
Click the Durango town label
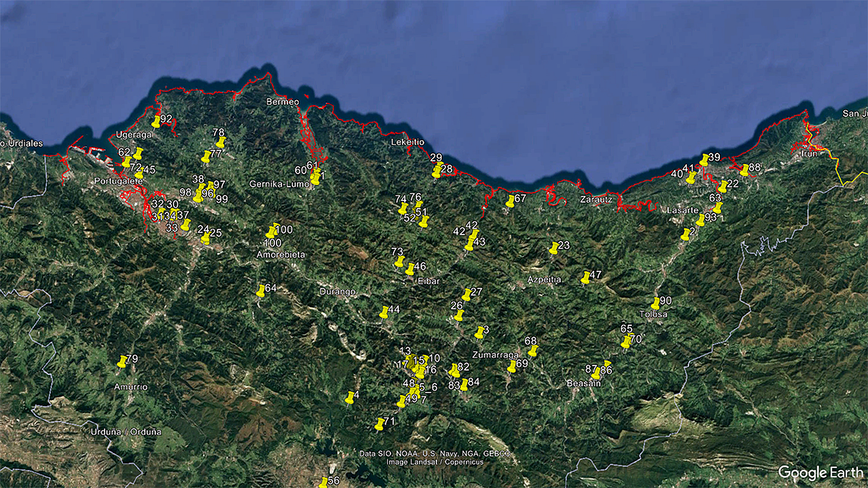337,292
